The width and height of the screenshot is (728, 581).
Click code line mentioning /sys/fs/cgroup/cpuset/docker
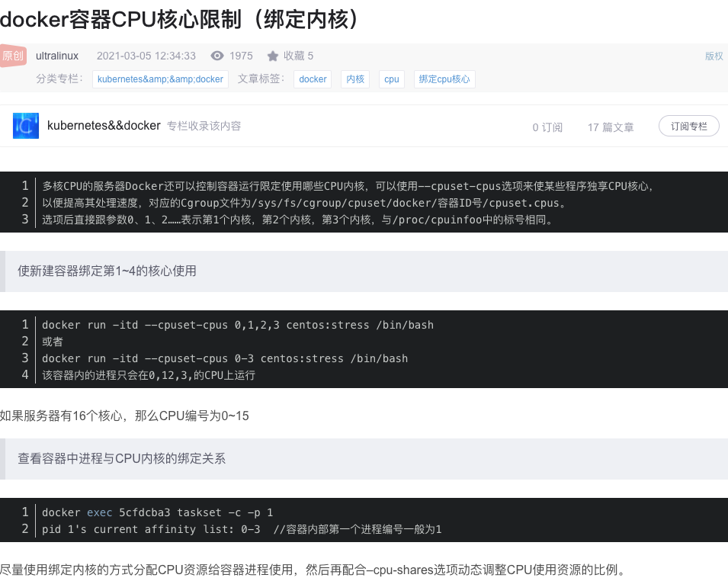[305, 203]
